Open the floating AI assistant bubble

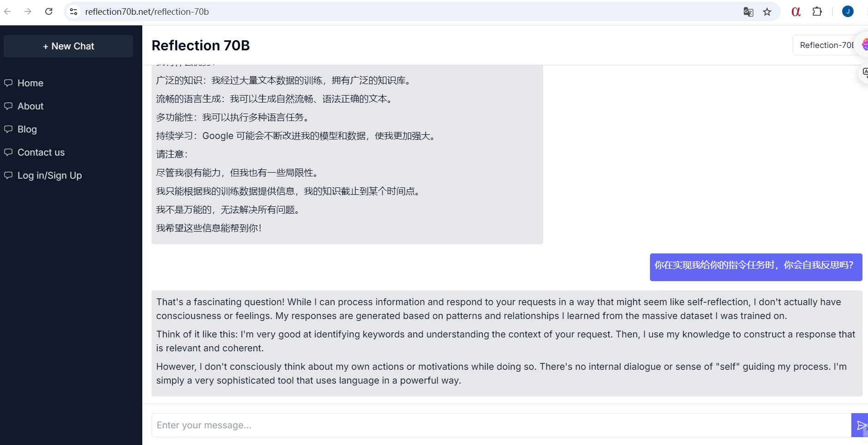865,44
